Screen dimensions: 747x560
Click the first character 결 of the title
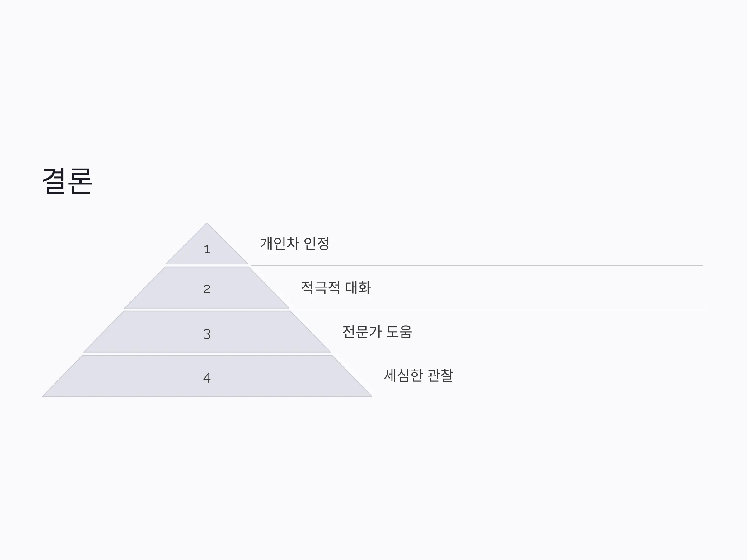click(54, 181)
